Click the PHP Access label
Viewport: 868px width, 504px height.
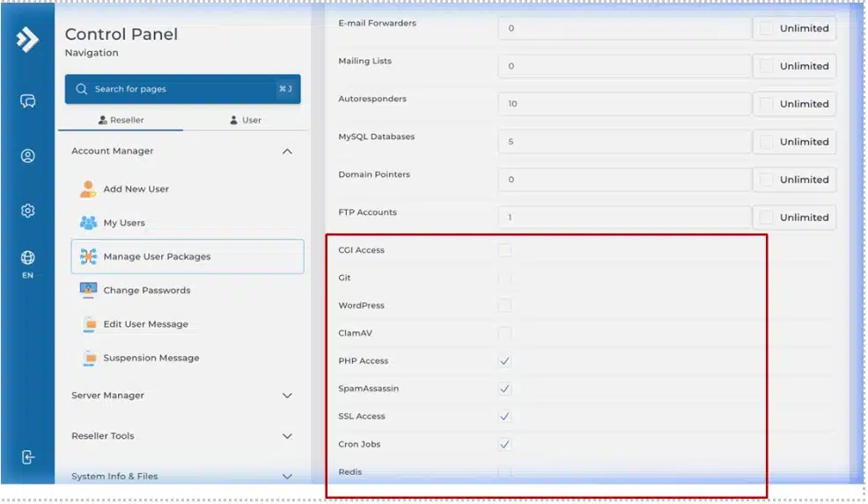pyautogui.click(x=364, y=360)
